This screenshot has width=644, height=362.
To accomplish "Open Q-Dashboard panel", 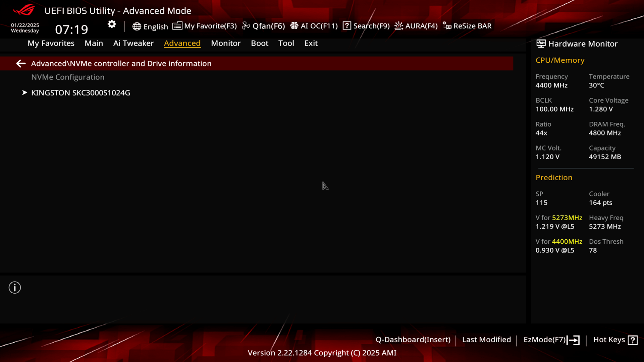I will pos(413,340).
